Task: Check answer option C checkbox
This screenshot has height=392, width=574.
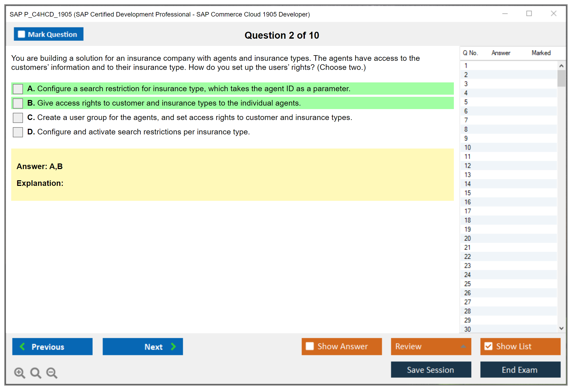Action: 18,118
